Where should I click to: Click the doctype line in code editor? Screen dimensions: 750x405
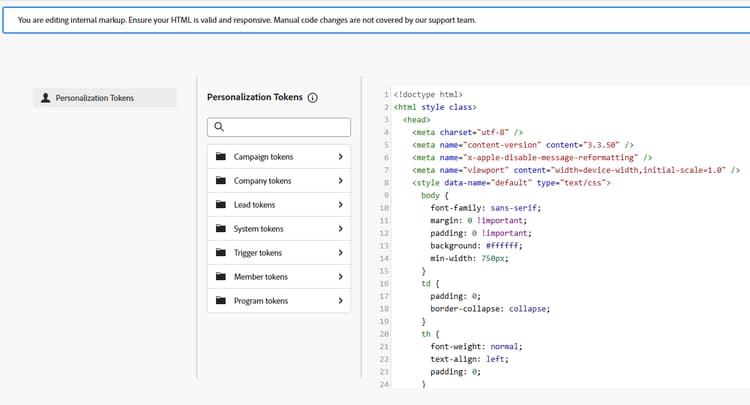click(429, 94)
